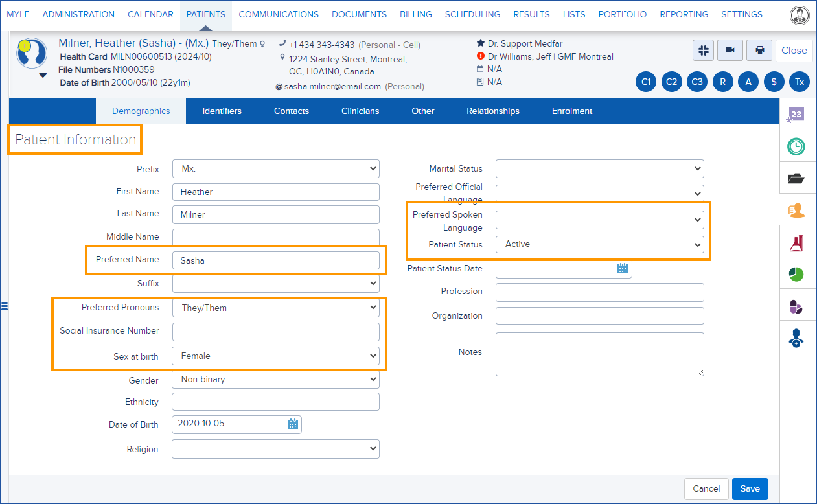Open the BILLING menu item
Screen dimensions: 817x504
point(415,14)
